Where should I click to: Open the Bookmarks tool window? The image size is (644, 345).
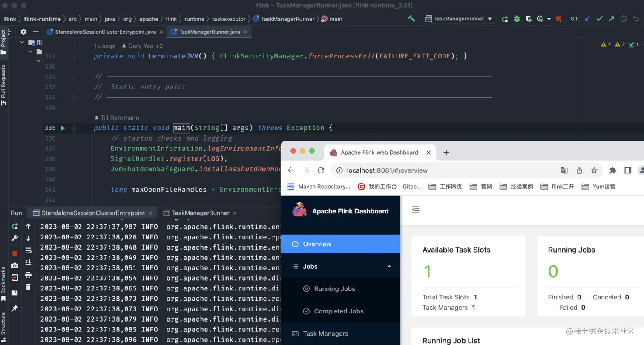click(3, 284)
